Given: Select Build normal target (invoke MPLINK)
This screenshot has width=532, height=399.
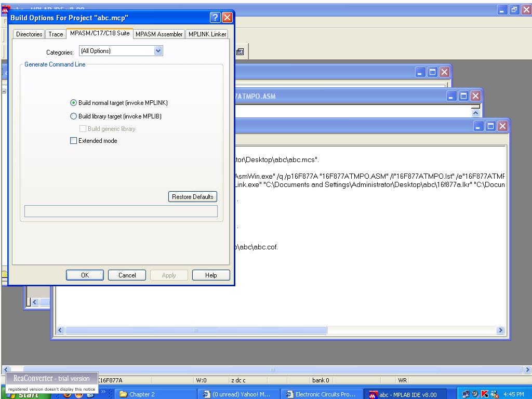Looking at the screenshot, I should coord(119,102).
